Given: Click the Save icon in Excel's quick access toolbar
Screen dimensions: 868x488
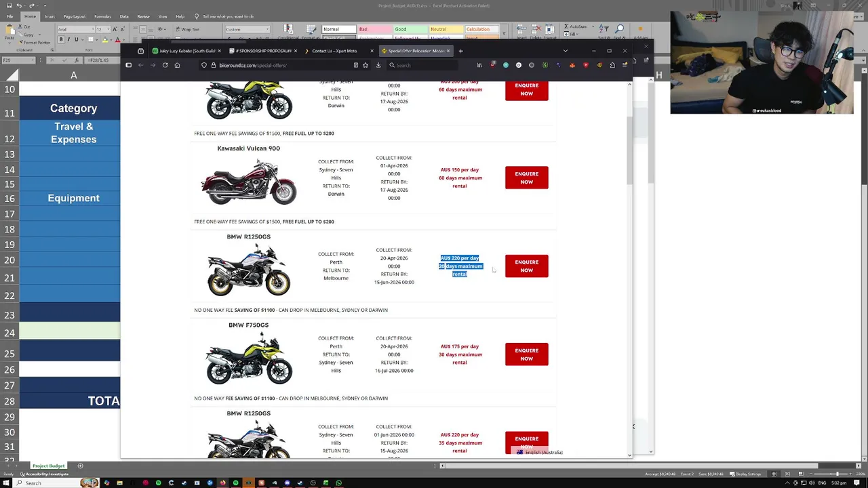Looking at the screenshot, I should (x=9, y=5).
